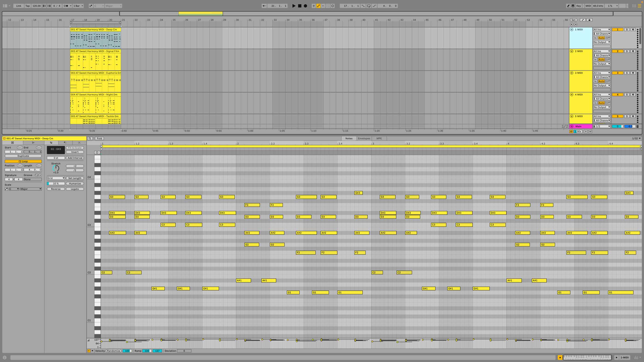
Task: Click the Stretch knob in pitch panel
Action: 56,168
